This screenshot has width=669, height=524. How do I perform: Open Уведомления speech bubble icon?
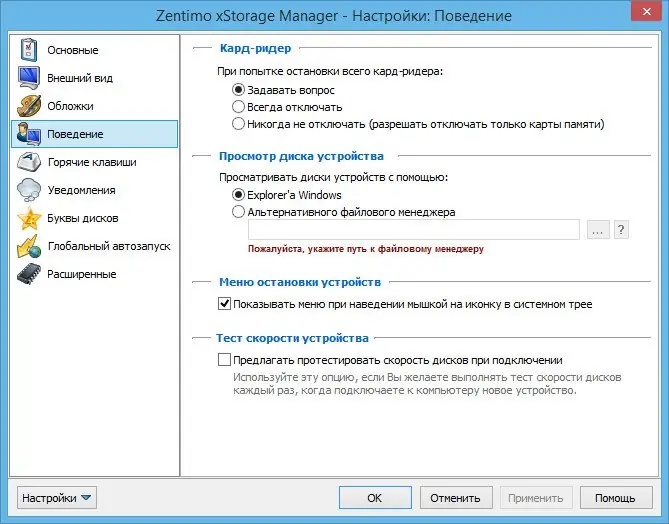[29, 190]
